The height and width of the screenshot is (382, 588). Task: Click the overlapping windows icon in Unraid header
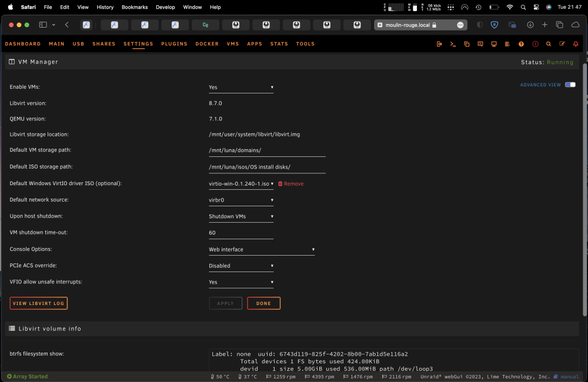tap(466, 44)
